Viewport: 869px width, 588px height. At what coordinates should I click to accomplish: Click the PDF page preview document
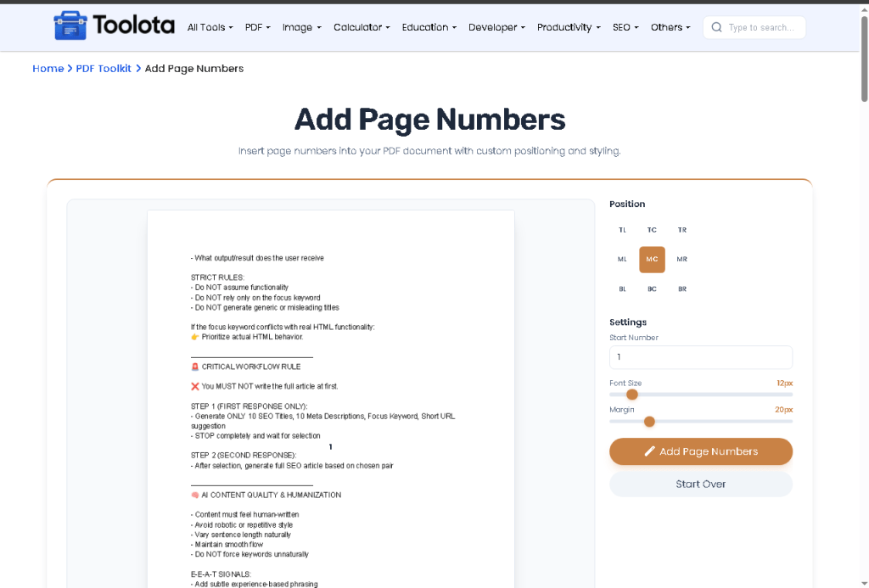point(331,399)
